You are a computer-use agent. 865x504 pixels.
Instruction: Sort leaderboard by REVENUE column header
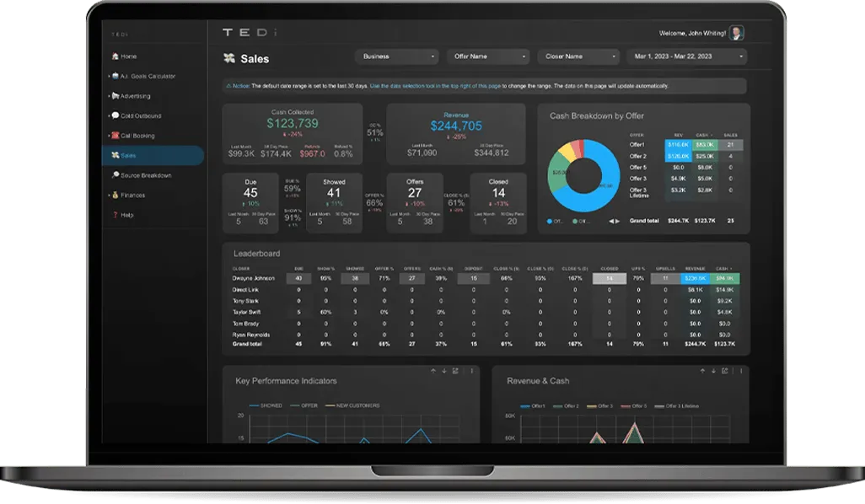point(695,269)
